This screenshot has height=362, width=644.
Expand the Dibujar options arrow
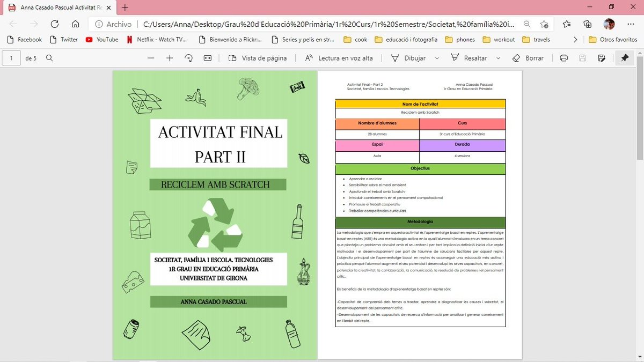437,58
